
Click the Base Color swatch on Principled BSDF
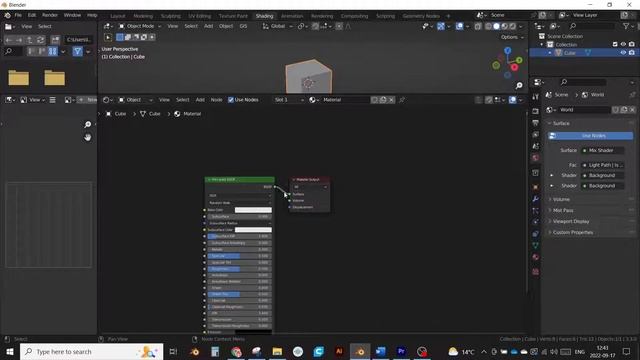pos(253,210)
